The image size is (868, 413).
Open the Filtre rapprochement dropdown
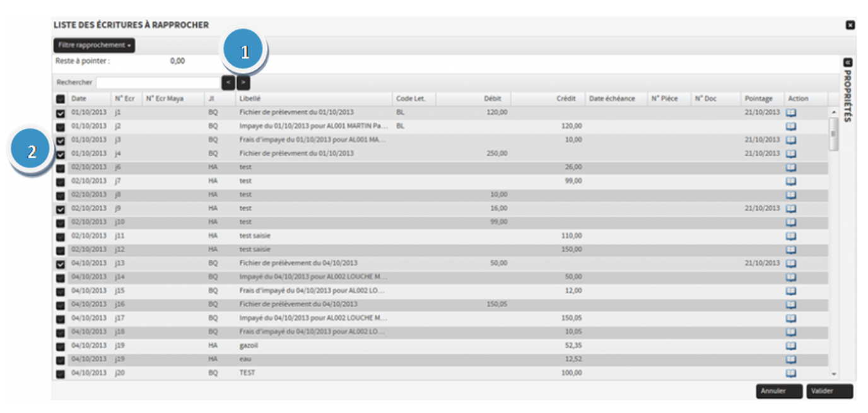(93, 45)
